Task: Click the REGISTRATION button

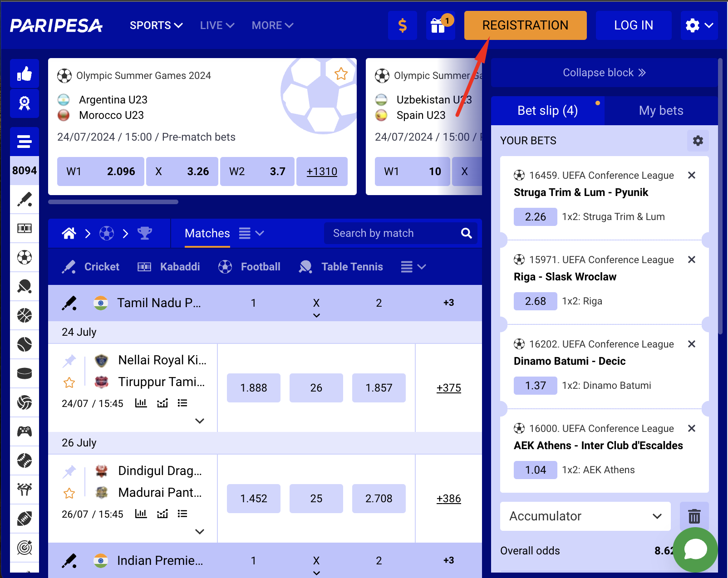Action: [x=526, y=25]
